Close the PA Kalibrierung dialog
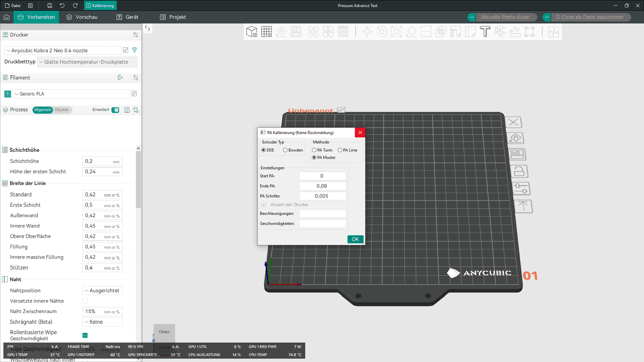Screen dimensions: 644x362 click(x=360, y=132)
